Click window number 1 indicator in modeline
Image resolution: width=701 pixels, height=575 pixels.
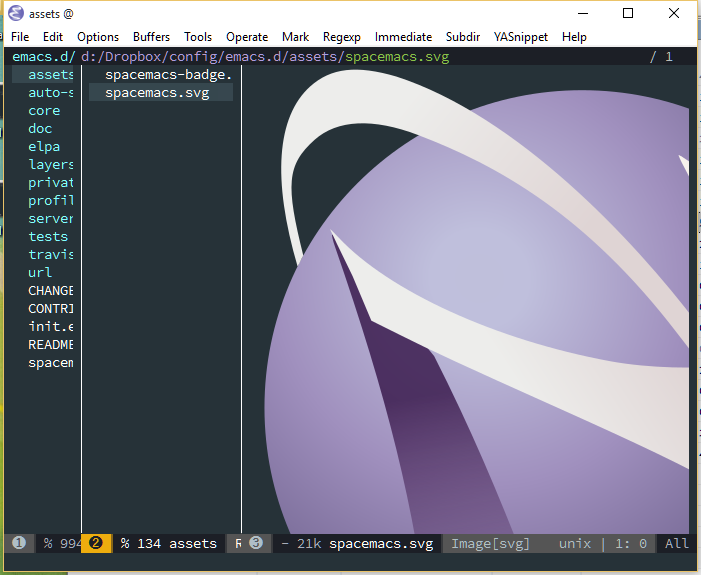click(19, 543)
